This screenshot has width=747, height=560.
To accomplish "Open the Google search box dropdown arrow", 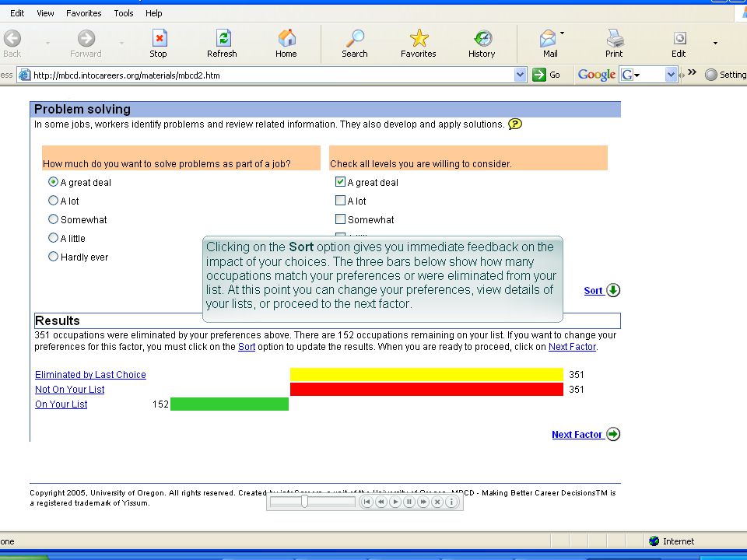I will pos(671,75).
